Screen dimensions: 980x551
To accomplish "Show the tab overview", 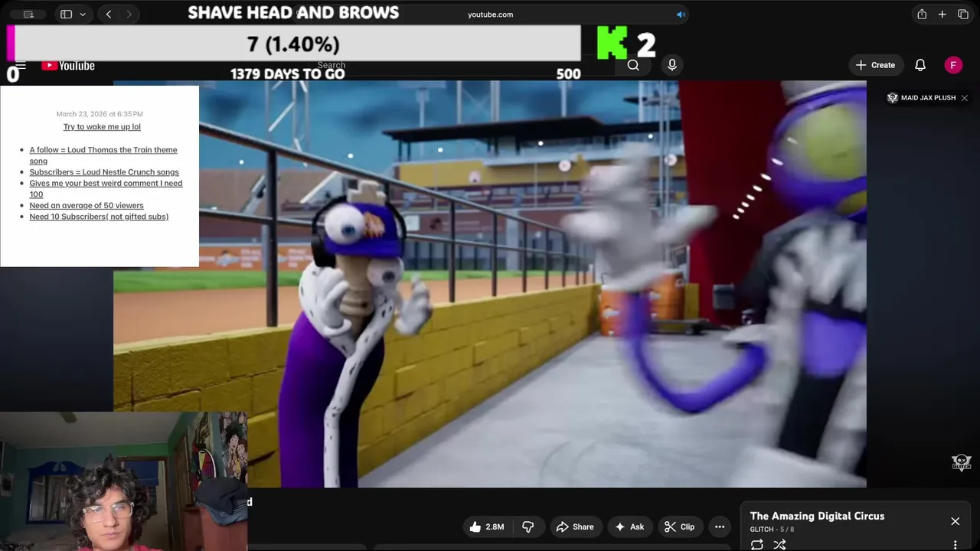I will point(963,14).
